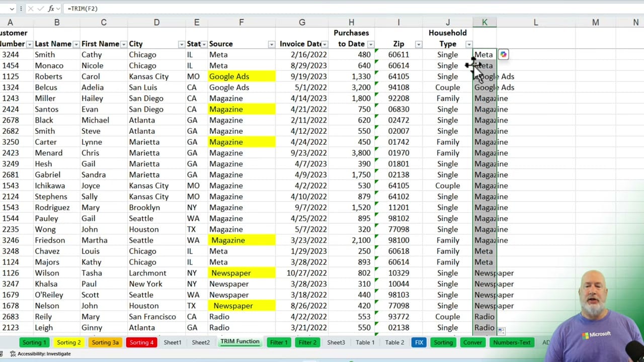Select the column K header
The height and width of the screenshot is (362, 644).
[x=484, y=22]
